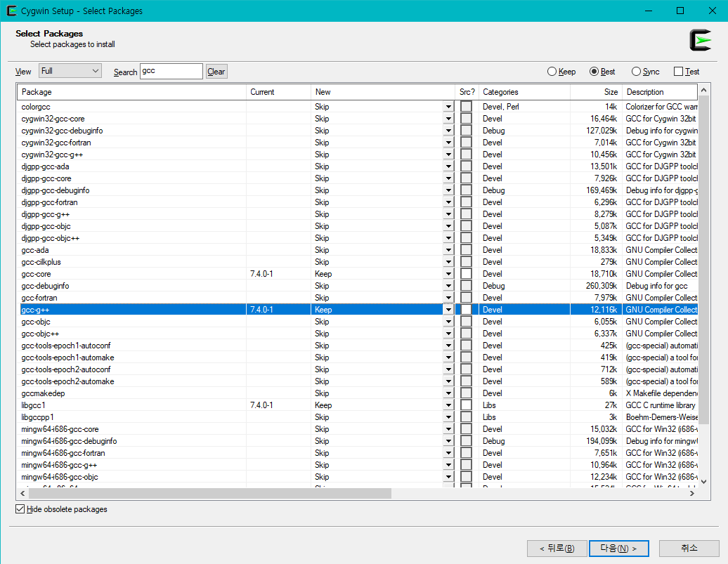The height and width of the screenshot is (564, 728).
Task: Click the Devel, Perl category of colorgcc
Action: [501, 106]
